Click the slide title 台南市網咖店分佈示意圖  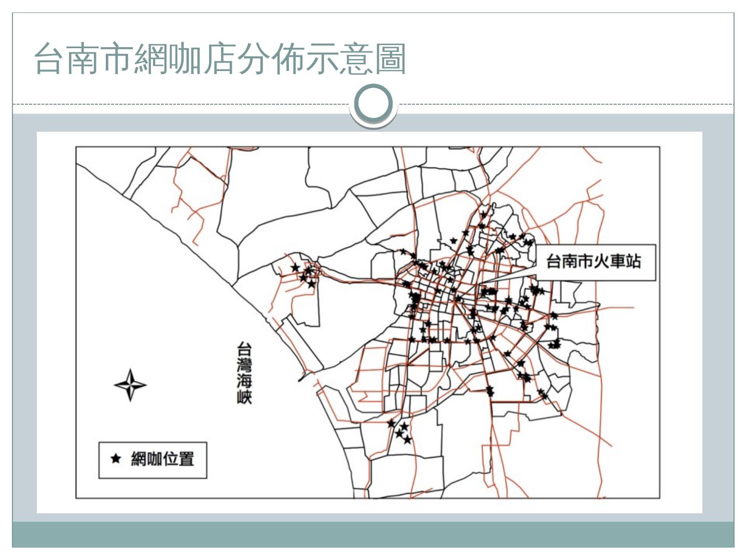(219, 59)
